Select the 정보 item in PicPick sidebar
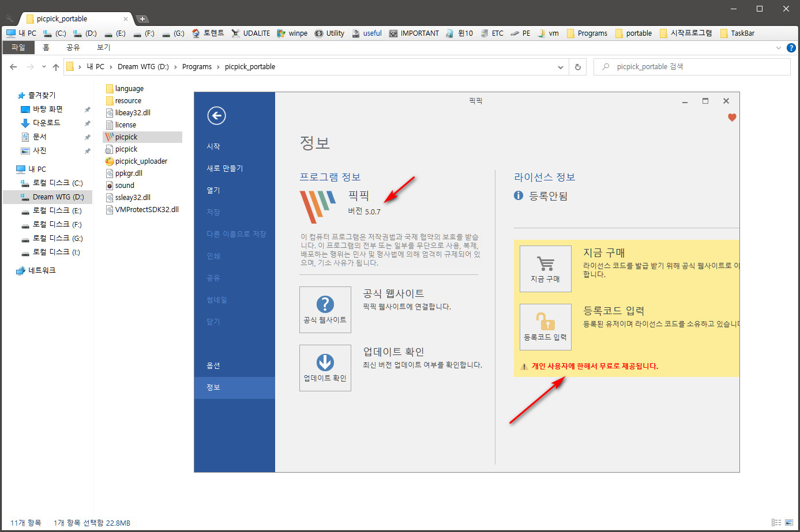 (x=235, y=387)
